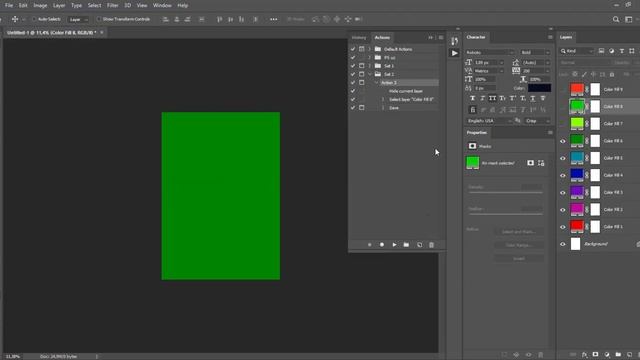Open the Actions panel flyout menu
Screen dimensions: 640x360
tap(441, 38)
